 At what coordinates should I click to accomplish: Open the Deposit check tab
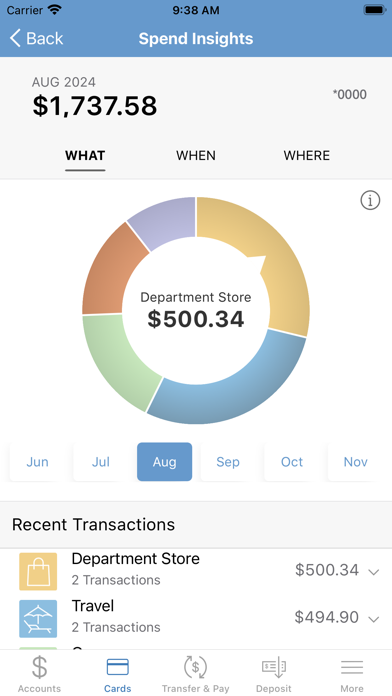(x=273, y=674)
